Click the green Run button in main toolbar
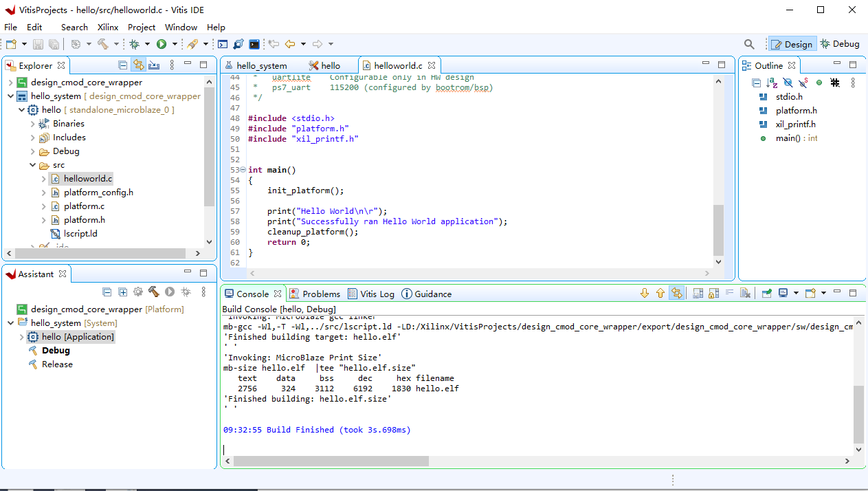 pos(162,44)
